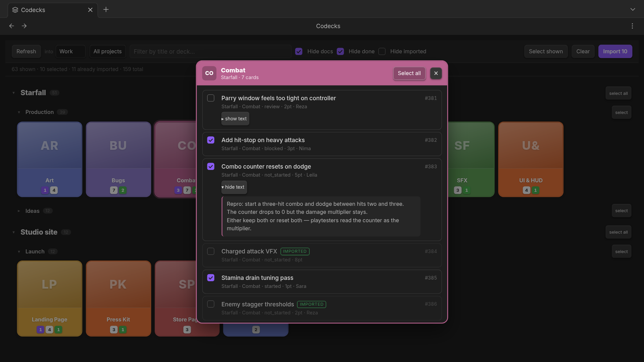Viewport: 644px width, 362px height.
Task: Uncheck Add hit-stop on heavy attacks
Action: click(211, 140)
